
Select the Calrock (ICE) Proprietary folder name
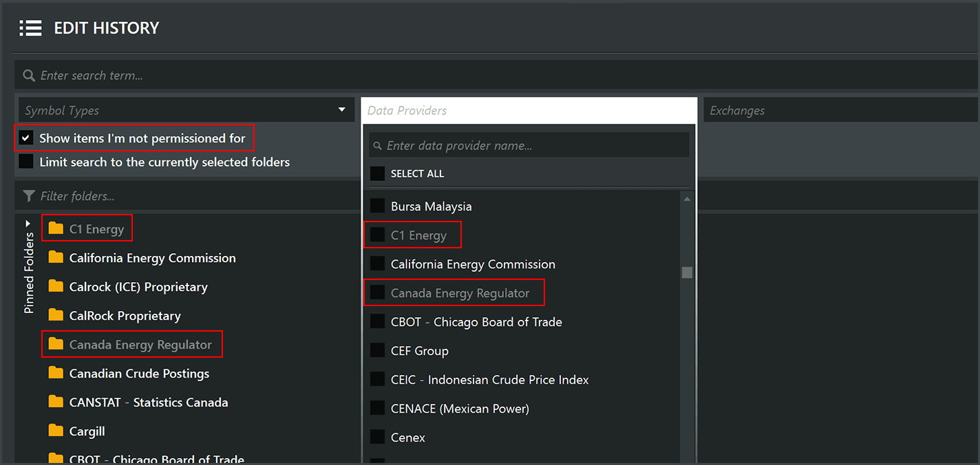138,287
